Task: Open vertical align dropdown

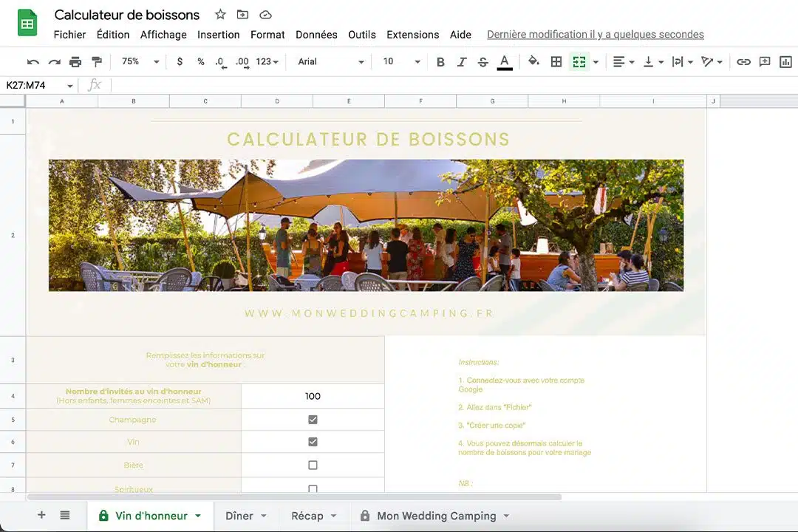Action: coord(653,61)
